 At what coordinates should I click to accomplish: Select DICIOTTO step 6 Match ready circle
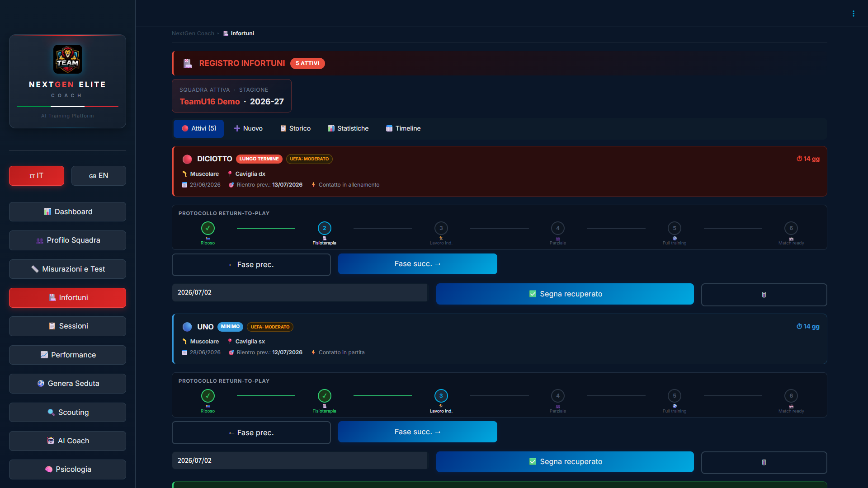click(791, 228)
